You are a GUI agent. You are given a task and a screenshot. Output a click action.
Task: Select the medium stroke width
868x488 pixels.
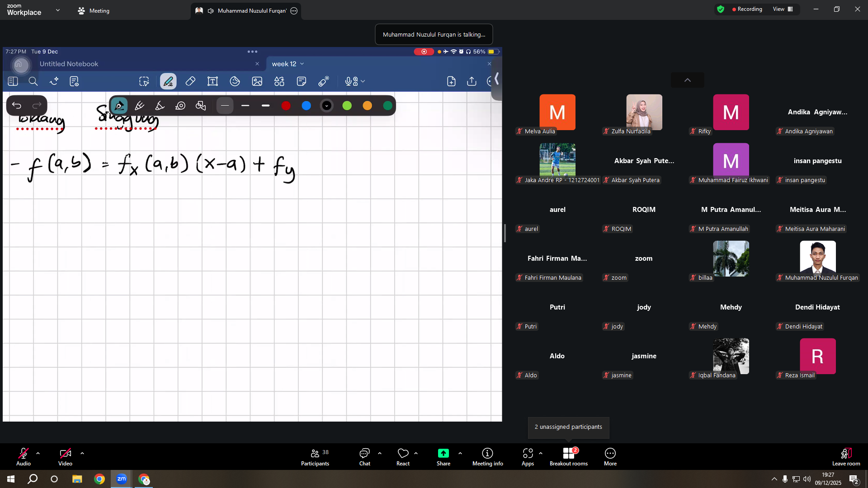click(245, 106)
